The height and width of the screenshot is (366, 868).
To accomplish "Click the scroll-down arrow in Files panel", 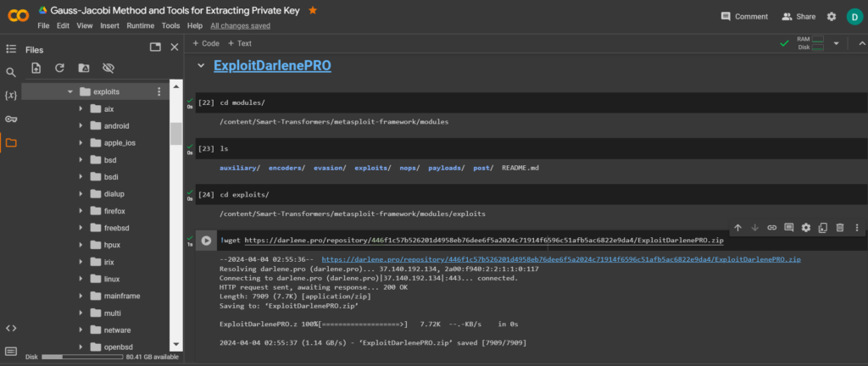I will [176, 345].
